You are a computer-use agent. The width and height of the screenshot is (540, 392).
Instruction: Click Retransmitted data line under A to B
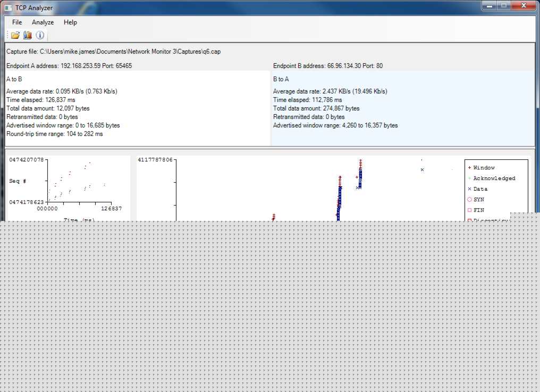click(42, 117)
